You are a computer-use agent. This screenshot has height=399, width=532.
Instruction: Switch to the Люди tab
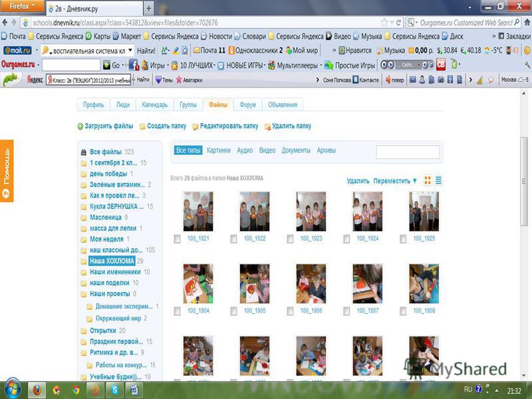coord(123,104)
